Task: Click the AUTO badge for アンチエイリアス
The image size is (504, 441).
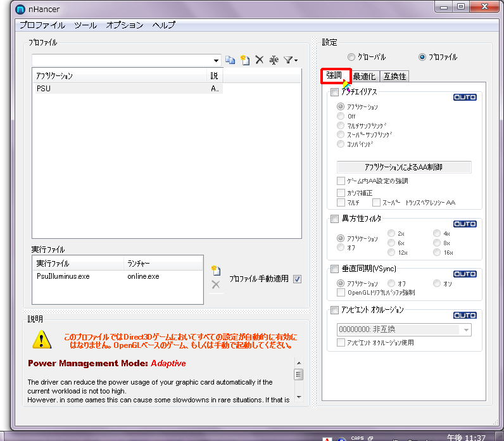Action: coord(465,97)
